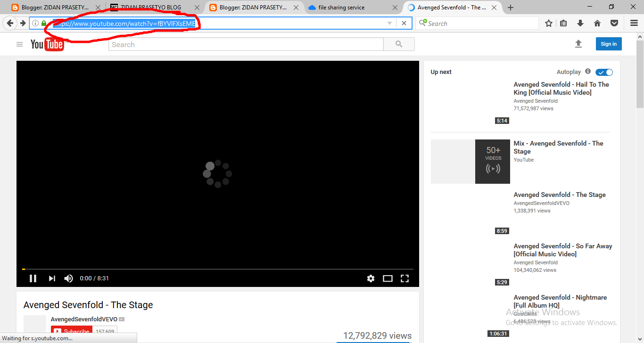The height and width of the screenshot is (343, 644).
Task: Click the YouTube upload icon
Action: coord(578,44)
